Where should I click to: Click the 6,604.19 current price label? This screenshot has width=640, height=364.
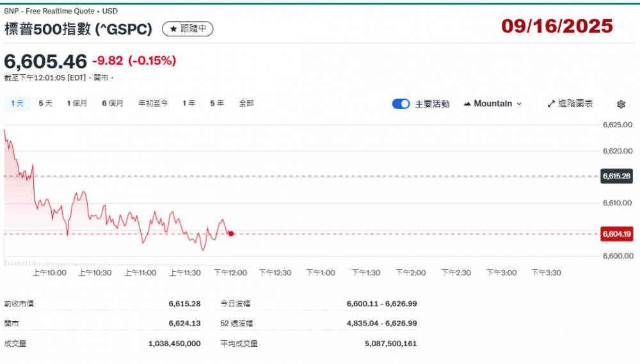point(616,234)
